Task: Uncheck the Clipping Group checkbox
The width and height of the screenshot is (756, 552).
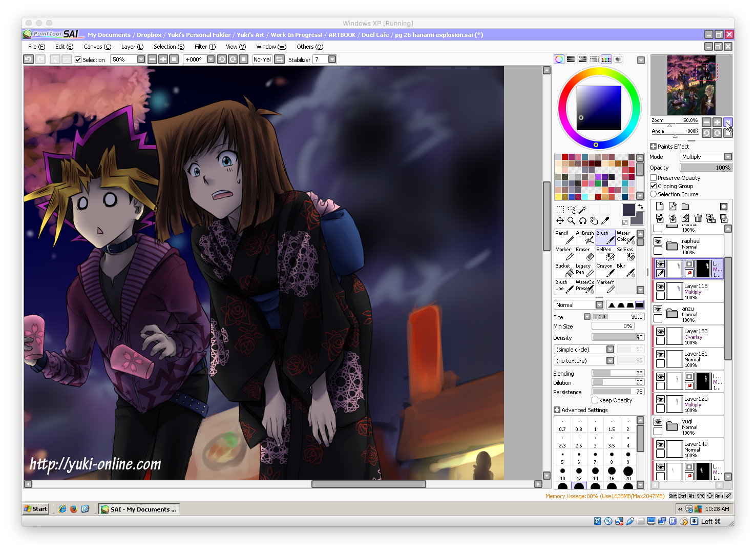Action: (654, 186)
